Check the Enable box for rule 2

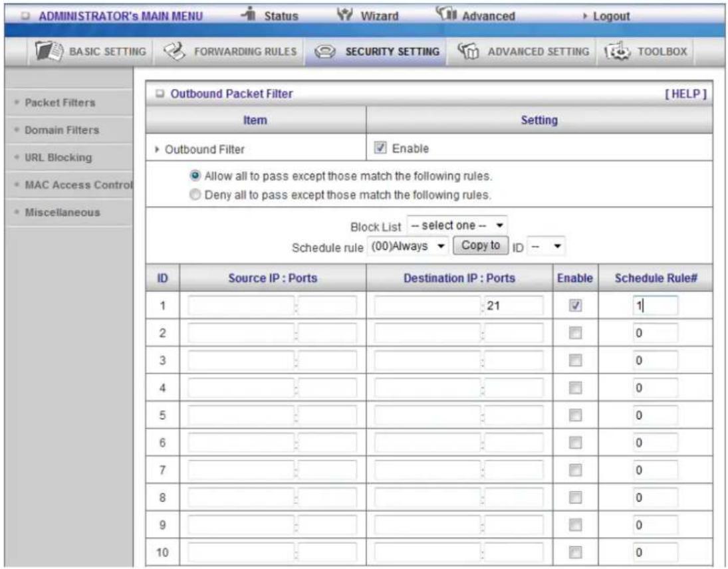click(x=575, y=333)
